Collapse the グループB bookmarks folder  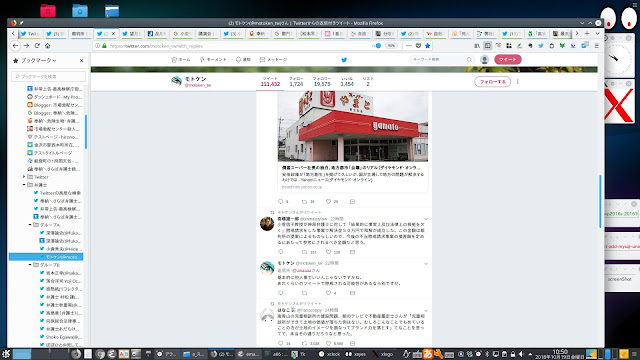pos(30,265)
